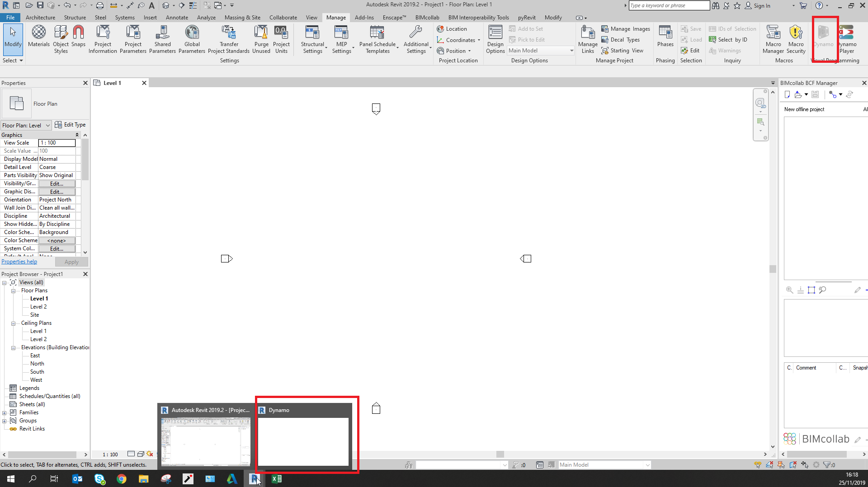This screenshot has height=487, width=868.
Task: Open the Floor Plan: Level instance dropdown
Action: coord(26,125)
